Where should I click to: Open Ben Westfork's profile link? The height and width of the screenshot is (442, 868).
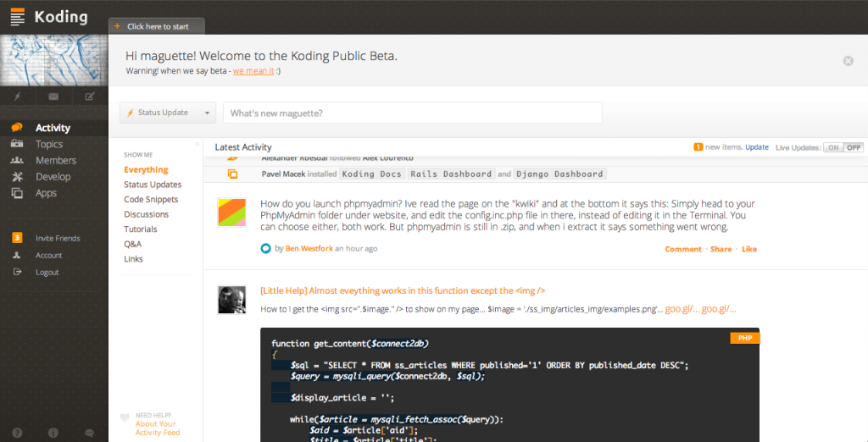pos(309,248)
